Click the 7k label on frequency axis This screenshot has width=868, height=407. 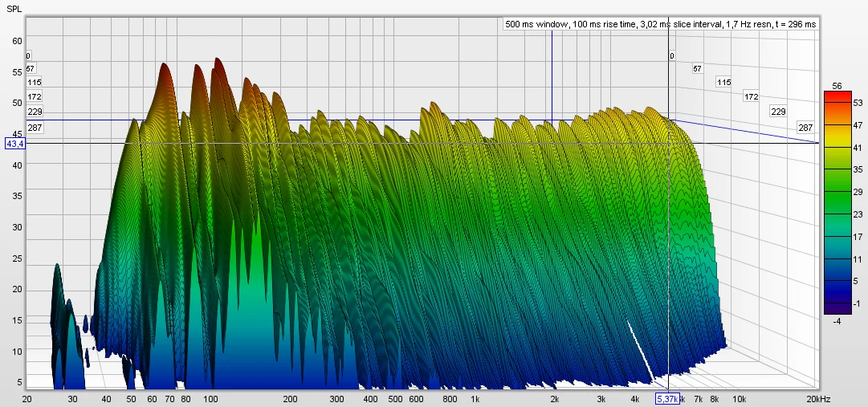699,399
